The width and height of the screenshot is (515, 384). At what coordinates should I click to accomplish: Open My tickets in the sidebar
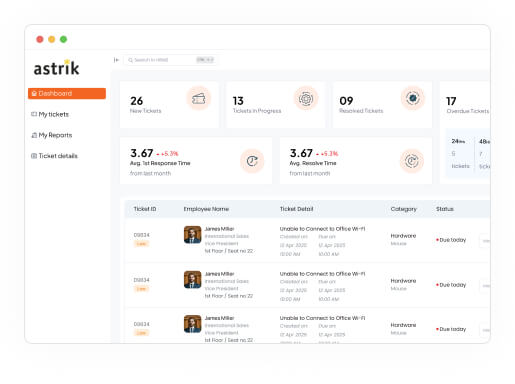coord(50,114)
